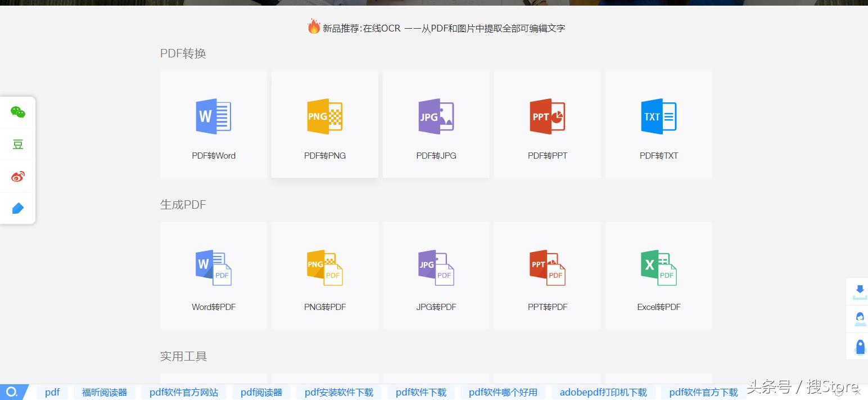This screenshot has height=400, width=868.
Task: Open the JPG转PDF tool icon
Action: tap(436, 268)
